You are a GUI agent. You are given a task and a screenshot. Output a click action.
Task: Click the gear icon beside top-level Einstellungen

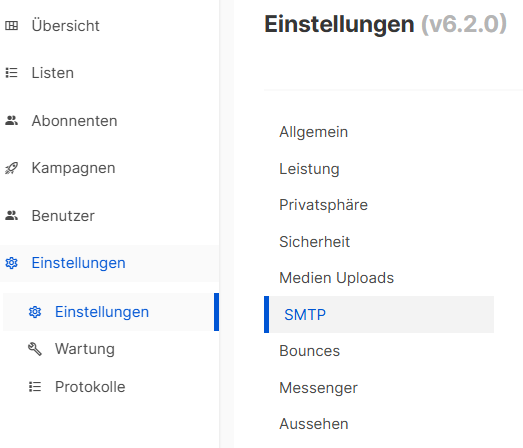point(12,263)
